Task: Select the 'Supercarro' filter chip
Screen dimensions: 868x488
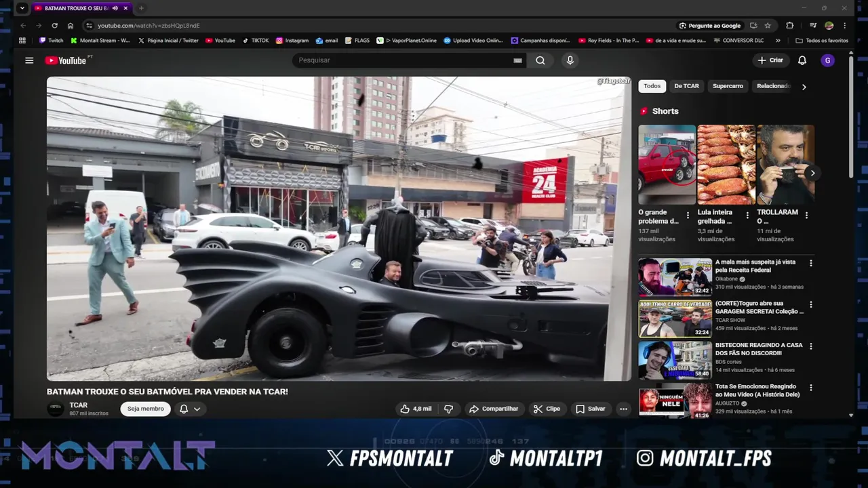Action: pos(728,86)
